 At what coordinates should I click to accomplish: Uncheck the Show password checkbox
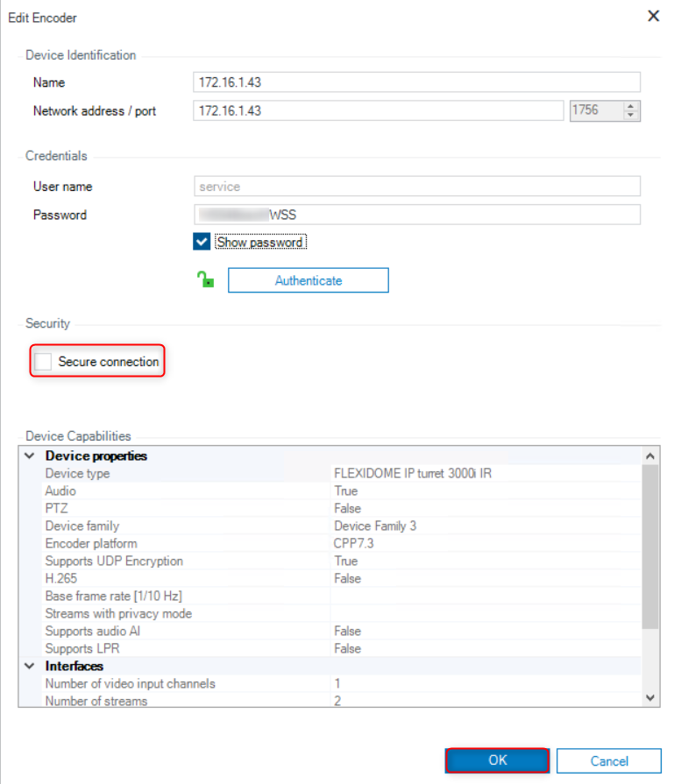(x=202, y=242)
